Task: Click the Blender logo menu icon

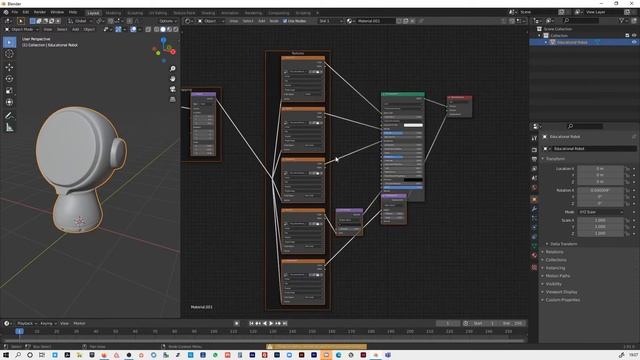Action: [x=6, y=12]
